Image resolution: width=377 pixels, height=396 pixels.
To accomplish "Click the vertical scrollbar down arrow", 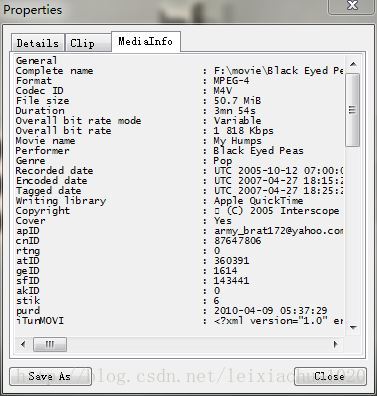I will pos(353,328).
